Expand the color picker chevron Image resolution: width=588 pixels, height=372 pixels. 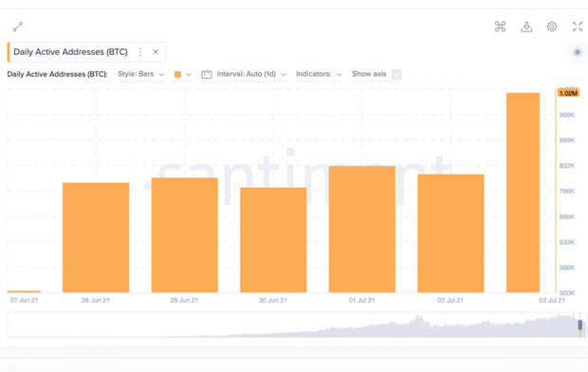189,74
